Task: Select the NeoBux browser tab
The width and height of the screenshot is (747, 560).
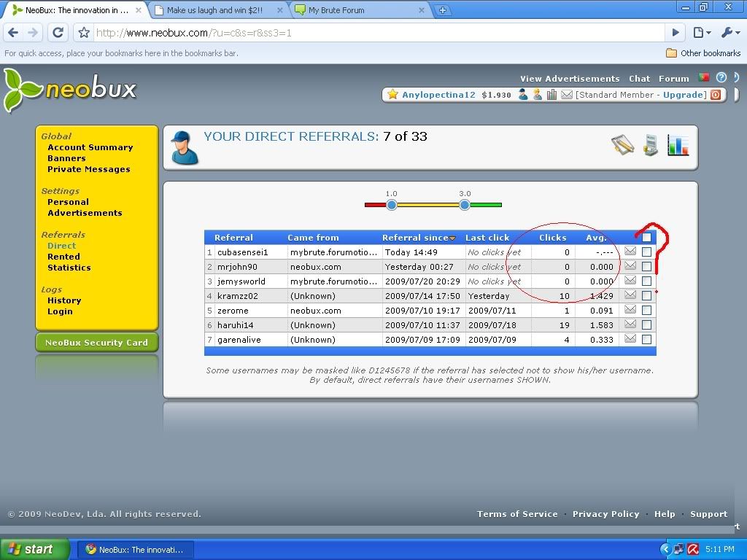Action: [x=76, y=10]
